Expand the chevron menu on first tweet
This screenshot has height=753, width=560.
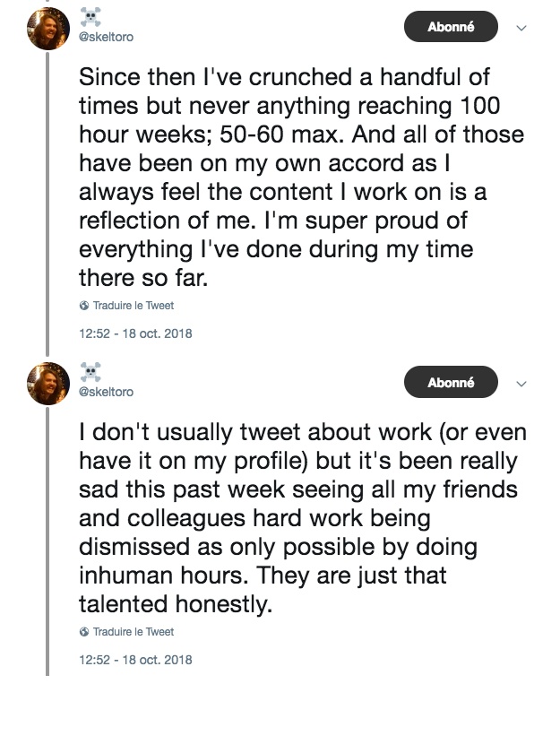click(x=522, y=29)
